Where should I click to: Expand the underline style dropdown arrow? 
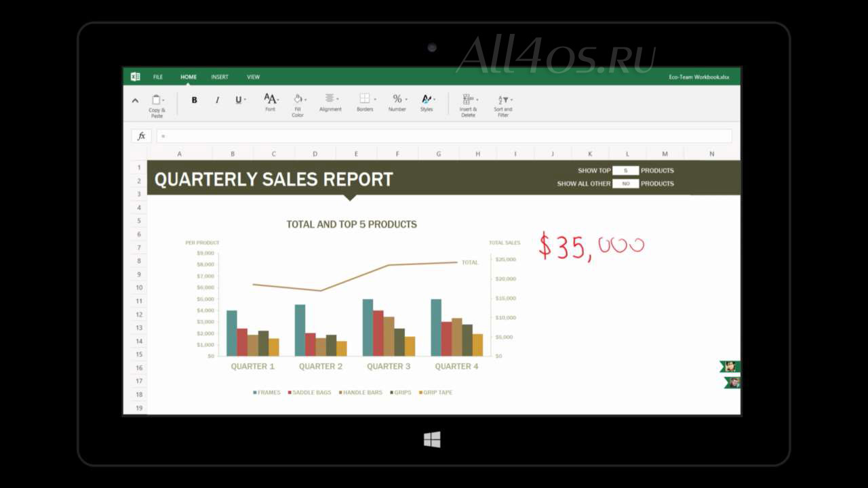pos(245,100)
